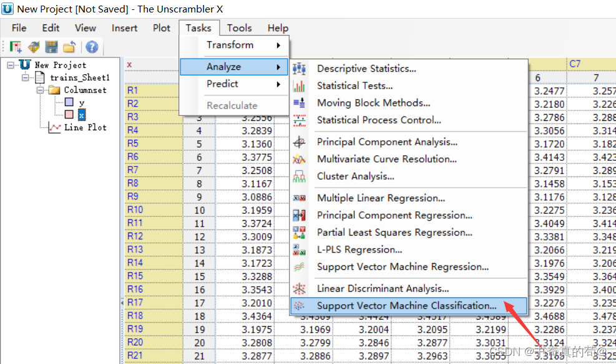Click the open folder toolbar icon
The height and width of the screenshot is (364, 616).
click(69, 47)
